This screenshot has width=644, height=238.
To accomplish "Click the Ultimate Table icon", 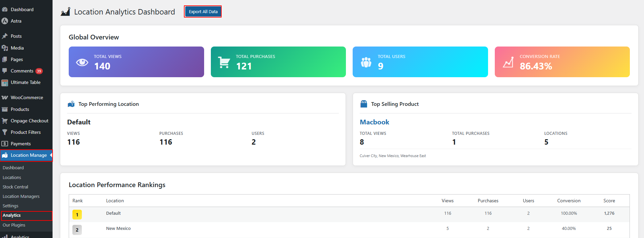I will pyautogui.click(x=5, y=83).
